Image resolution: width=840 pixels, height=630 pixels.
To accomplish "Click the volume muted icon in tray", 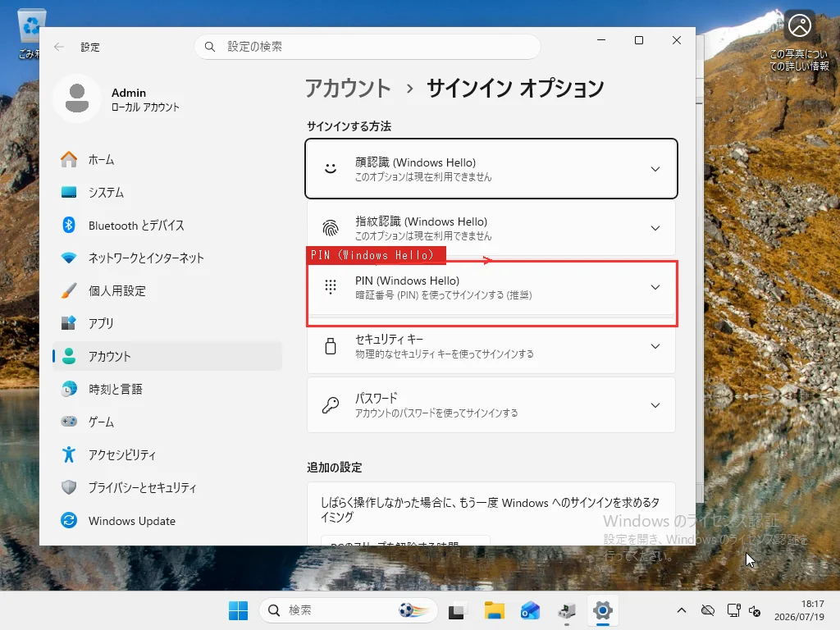I will click(x=755, y=610).
